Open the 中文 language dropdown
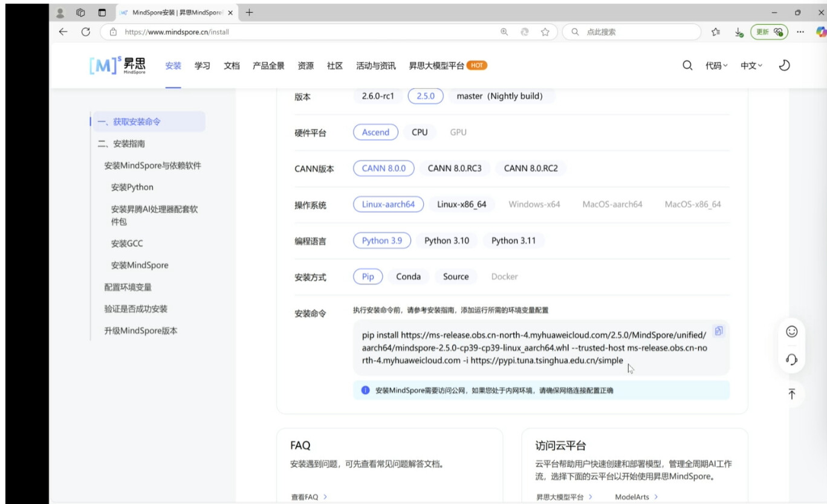Viewport: 827px width, 504px height. coord(751,66)
